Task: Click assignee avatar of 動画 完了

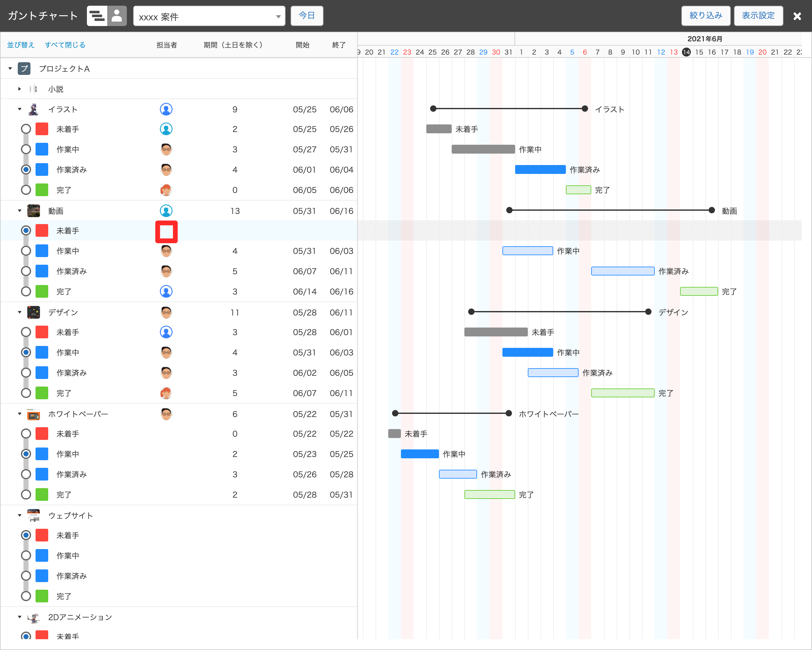Action: pyautogui.click(x=166, y=291)
